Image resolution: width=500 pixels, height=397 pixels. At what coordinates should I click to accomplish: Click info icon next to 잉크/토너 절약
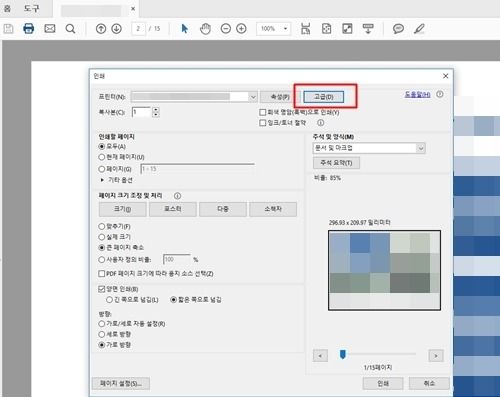click(320, 123)
